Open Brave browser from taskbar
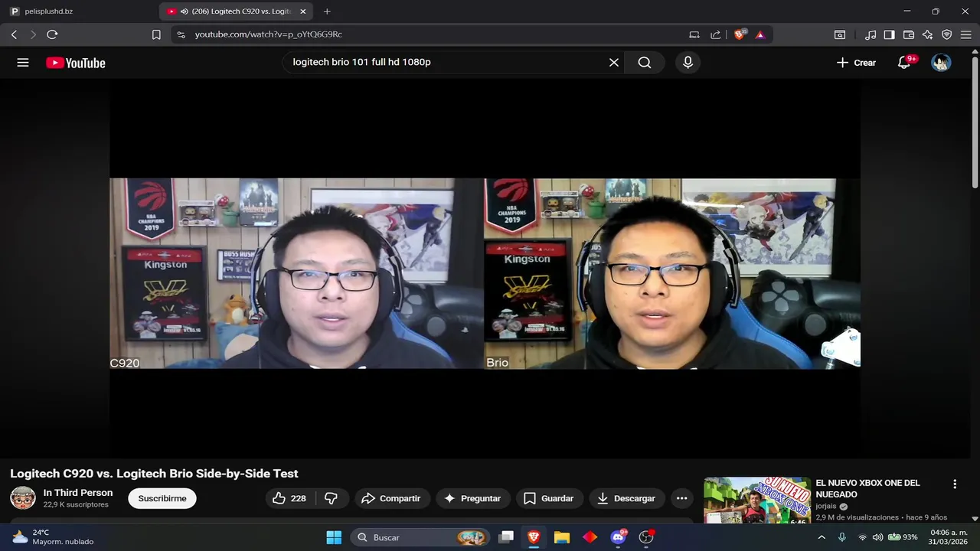The width and height of the screenshot is (980, 551). [x=534, y=537]
